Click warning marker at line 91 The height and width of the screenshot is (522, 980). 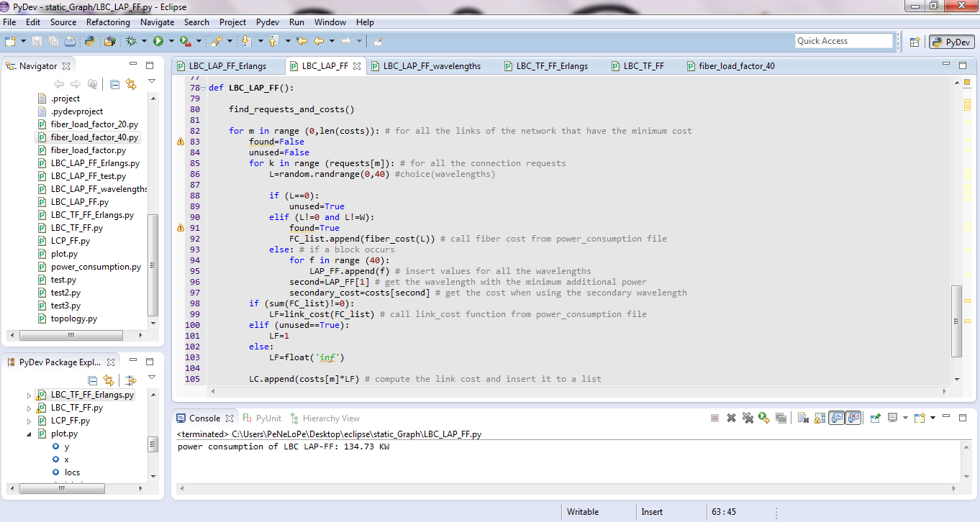(x=181, y=228)
